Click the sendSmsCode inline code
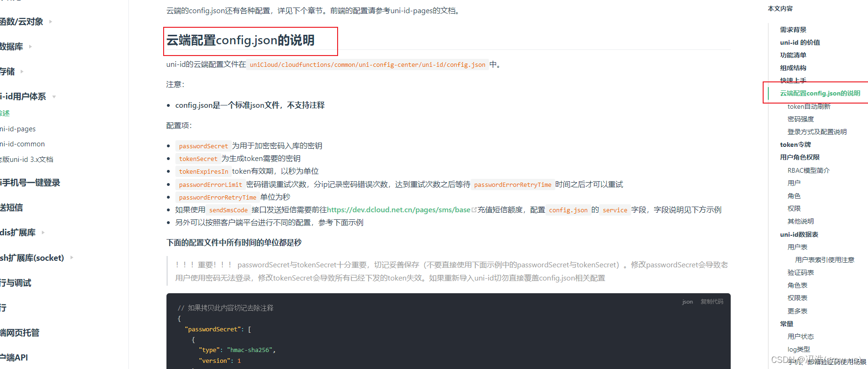Viewport: 868px width, 369px height. pyautogui.click(x=228, y=210)
